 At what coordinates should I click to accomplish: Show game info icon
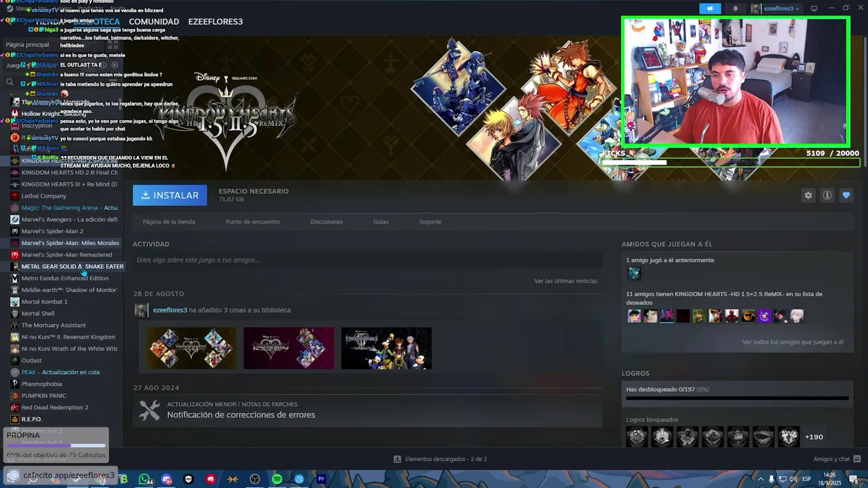[827, 195]
